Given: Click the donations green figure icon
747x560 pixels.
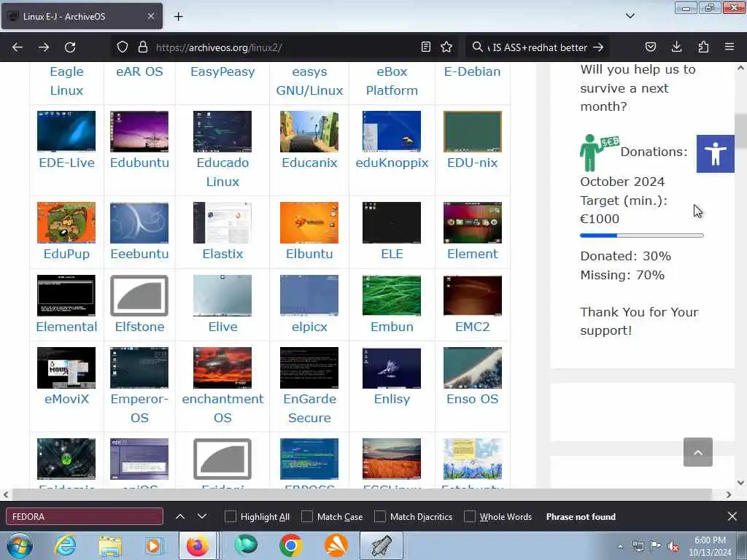Looking at the screenshot, I should pos(599,152).
